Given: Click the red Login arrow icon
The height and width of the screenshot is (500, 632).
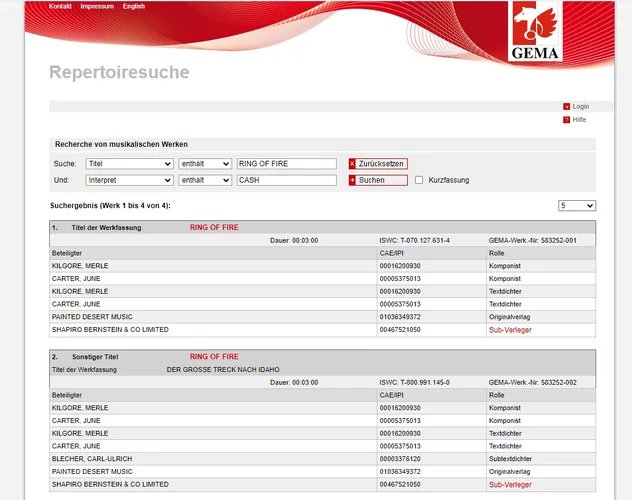Looking at the screenshot, I should [x=566, y=106].
